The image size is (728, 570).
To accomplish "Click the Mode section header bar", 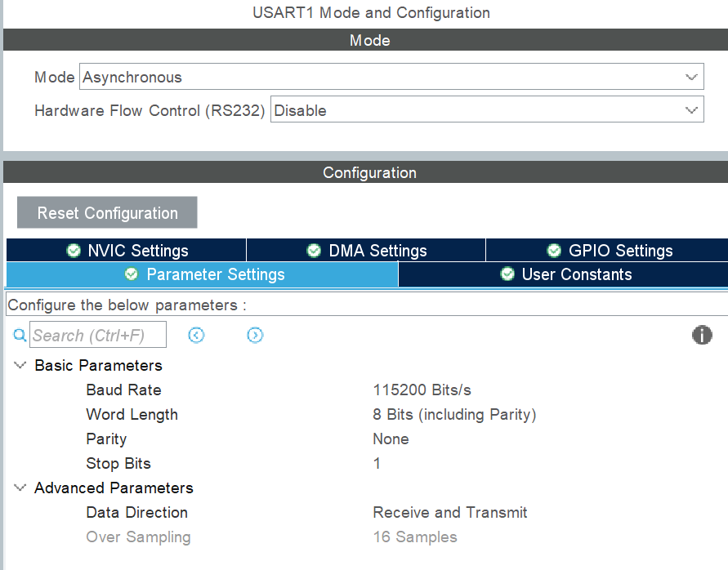I will pyautogui.click(x=366, y=40).
